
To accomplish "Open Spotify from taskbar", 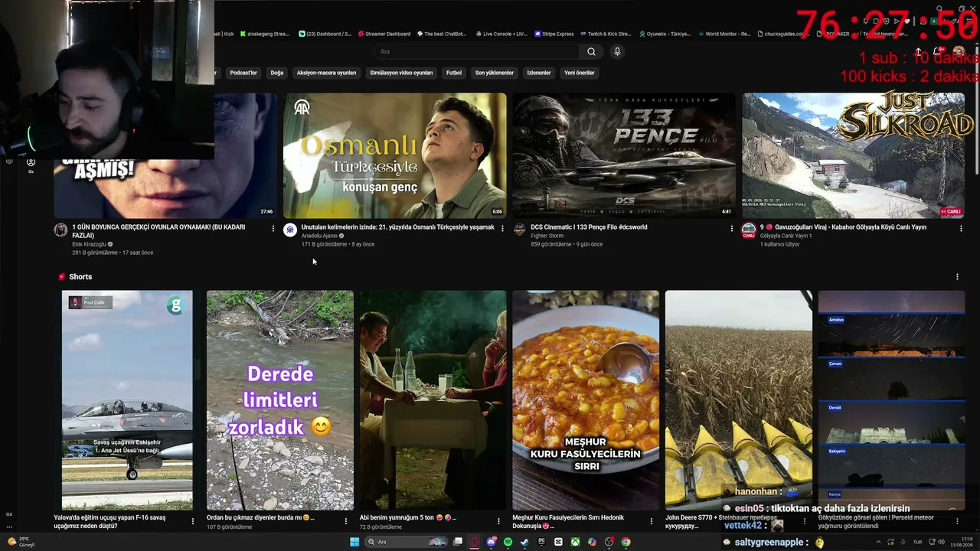I will point(508,542).
